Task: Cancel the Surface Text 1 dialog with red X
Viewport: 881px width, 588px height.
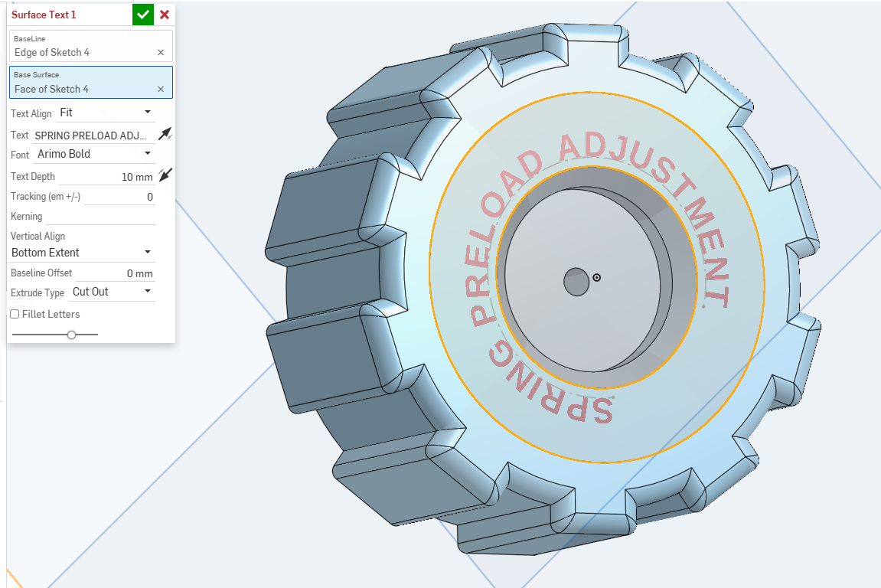Action: point(165,15)
